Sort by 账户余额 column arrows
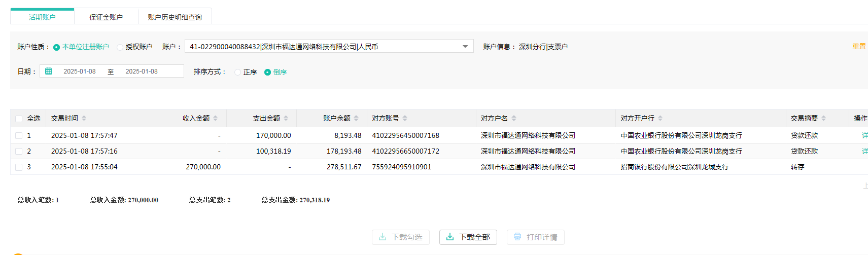Viewport: 868px width, 255px height. tap(356, 118)
